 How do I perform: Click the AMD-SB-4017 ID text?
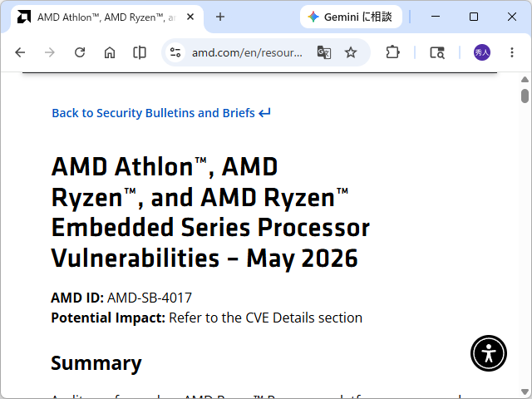point(150,298)
